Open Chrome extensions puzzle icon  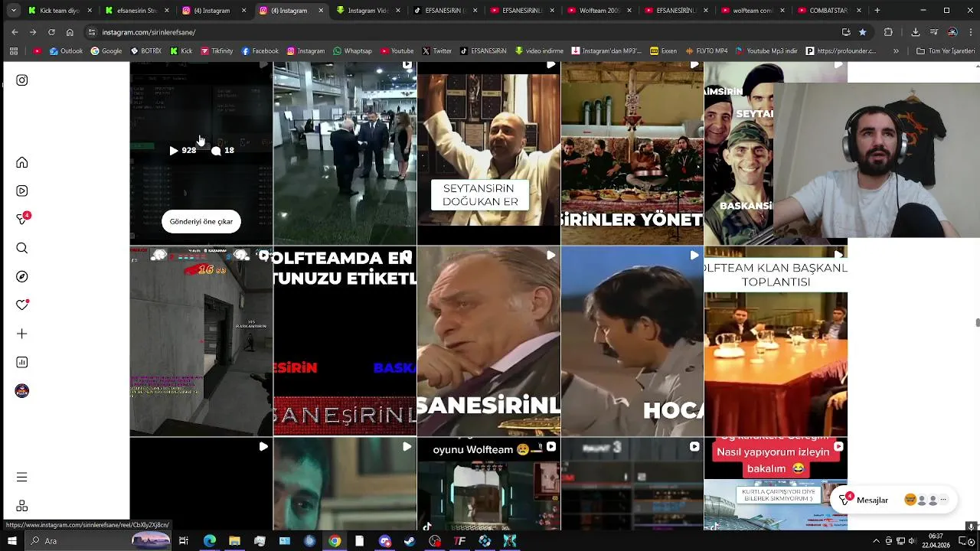(888, 32)
